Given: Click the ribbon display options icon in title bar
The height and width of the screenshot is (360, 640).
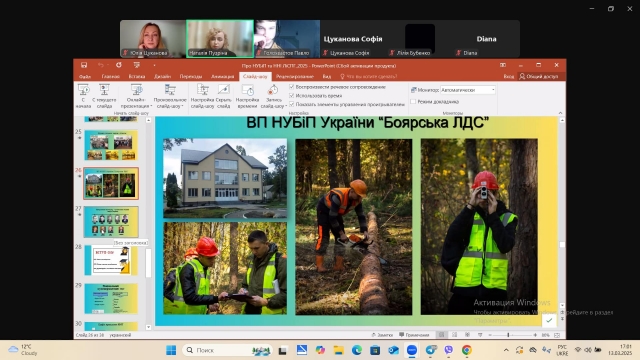Looking at the screenshot, I should 503,65.
